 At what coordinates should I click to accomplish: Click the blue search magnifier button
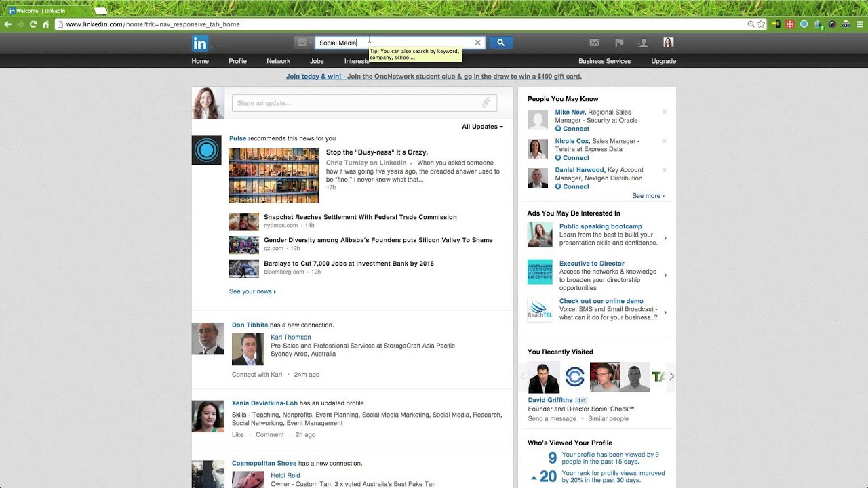click(x=500, y=43)
